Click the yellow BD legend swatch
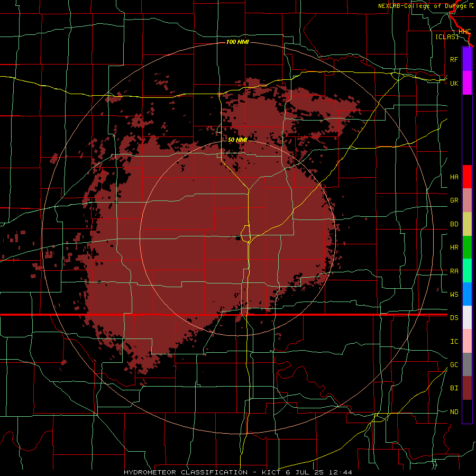The width and height of the screenshot is (476, 476). coord(467,224)
